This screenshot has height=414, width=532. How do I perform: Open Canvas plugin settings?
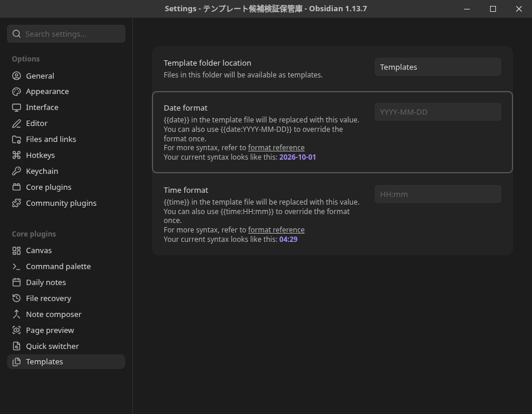click(66, 251)
